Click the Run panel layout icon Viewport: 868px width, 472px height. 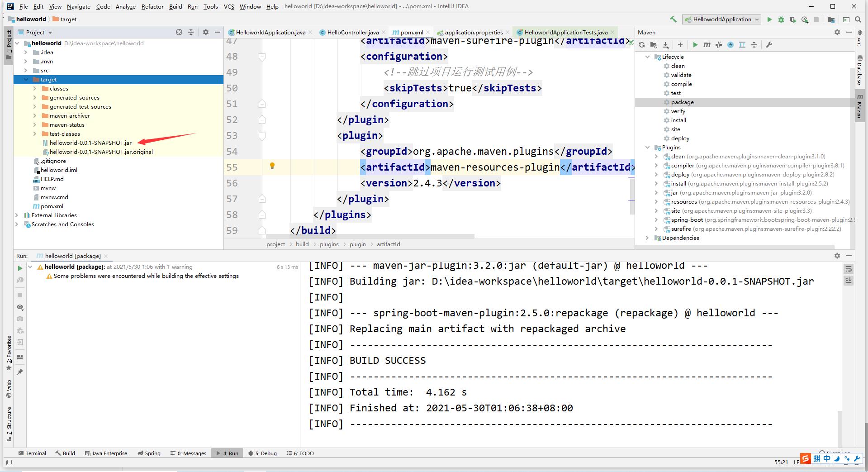(x=20, y=357)
